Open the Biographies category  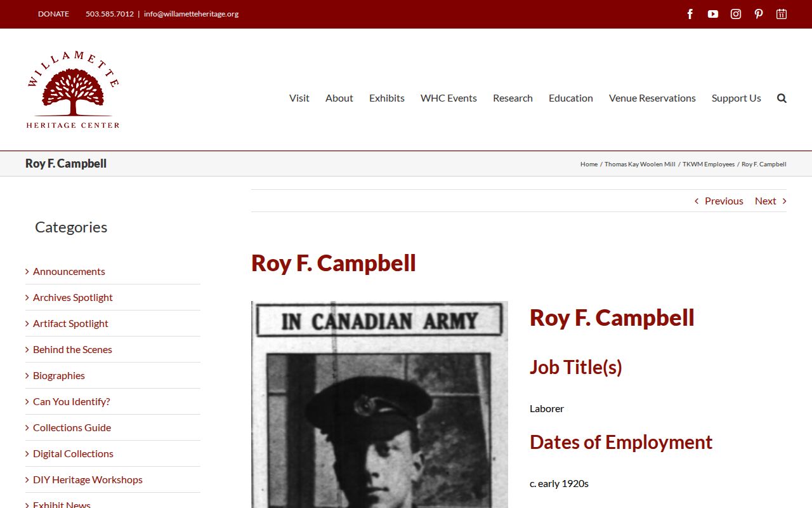click(x=59, y=375)
